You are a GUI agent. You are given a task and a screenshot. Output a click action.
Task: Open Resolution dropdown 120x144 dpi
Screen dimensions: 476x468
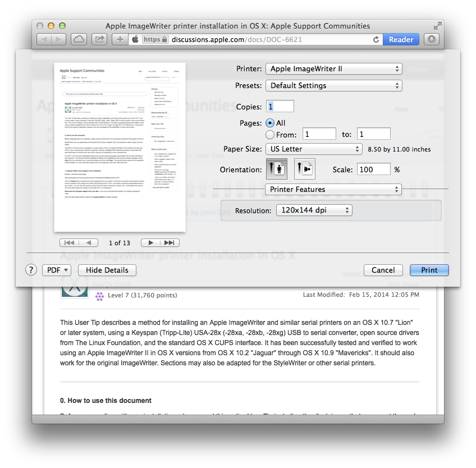314,210
